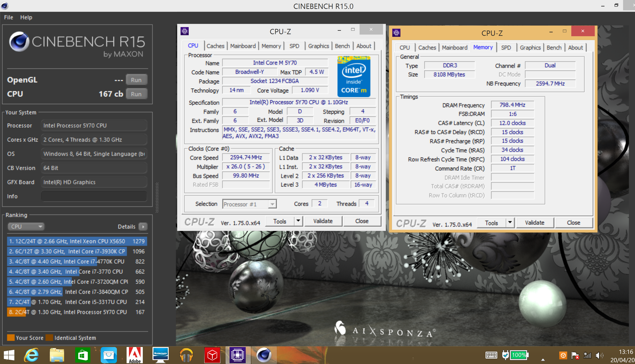Click Close button in right CPU-Z window

pos(574,222)
